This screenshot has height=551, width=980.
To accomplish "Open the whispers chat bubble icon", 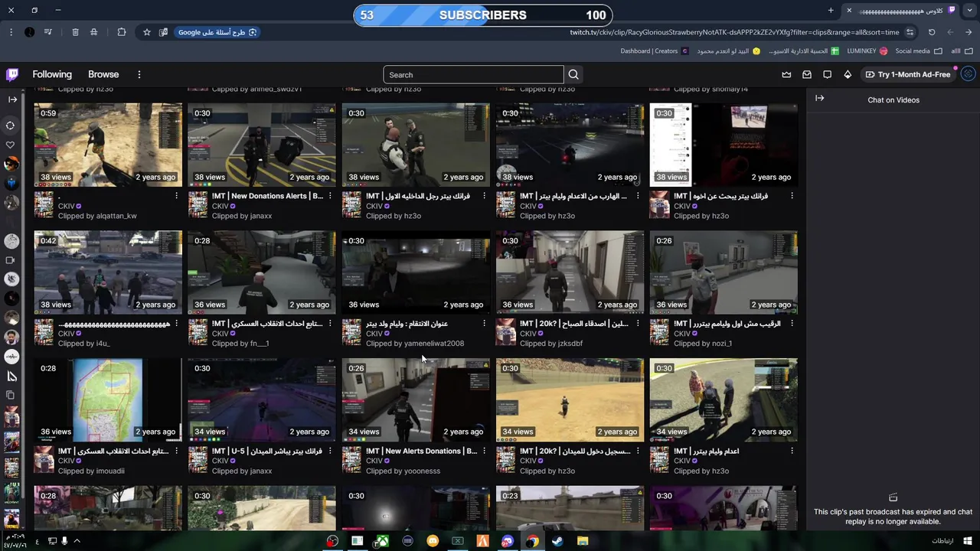I will [827, 74].
